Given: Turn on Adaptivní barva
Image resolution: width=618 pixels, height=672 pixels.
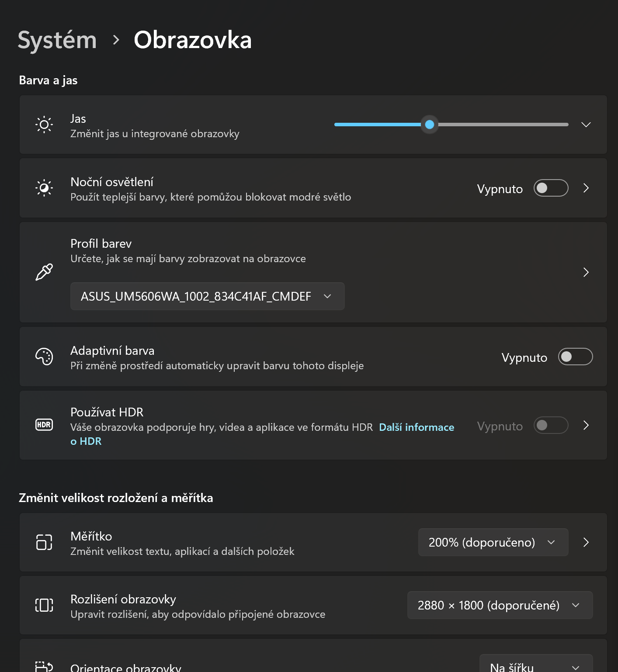Looking at the screenshot, I should [x=575, y=357].
